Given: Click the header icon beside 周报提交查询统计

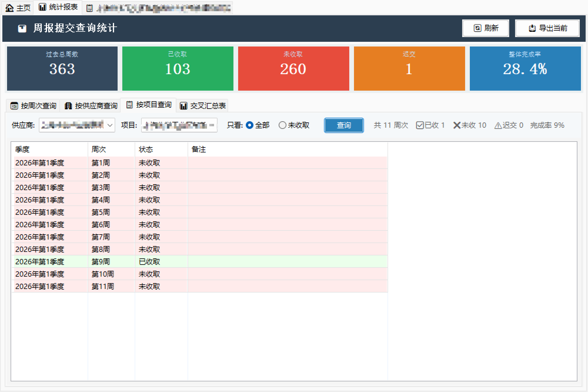Looking at the screenshot, I should coord(22,29).
